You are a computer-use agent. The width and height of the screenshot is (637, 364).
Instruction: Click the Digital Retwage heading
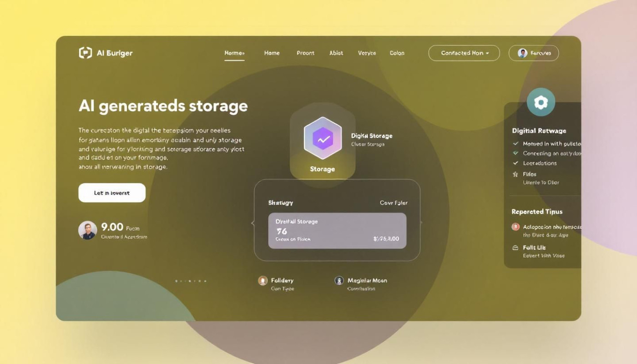pos(539,131)
